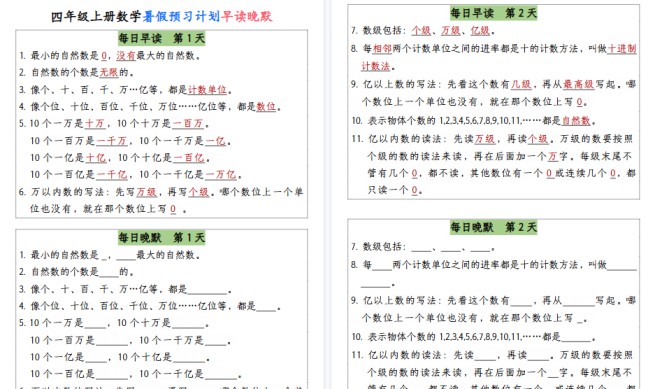Viewport: 648px width, 389px height.
Task: Click red answer 无限 in morning item 2
Action: coord(109,72)
